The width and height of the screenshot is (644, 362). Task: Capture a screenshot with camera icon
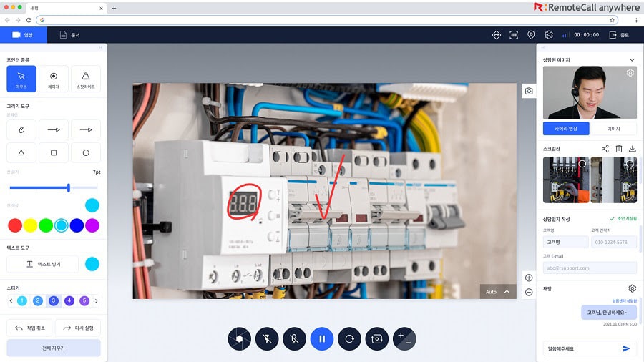pyautogui.click(x=529, y=91)
